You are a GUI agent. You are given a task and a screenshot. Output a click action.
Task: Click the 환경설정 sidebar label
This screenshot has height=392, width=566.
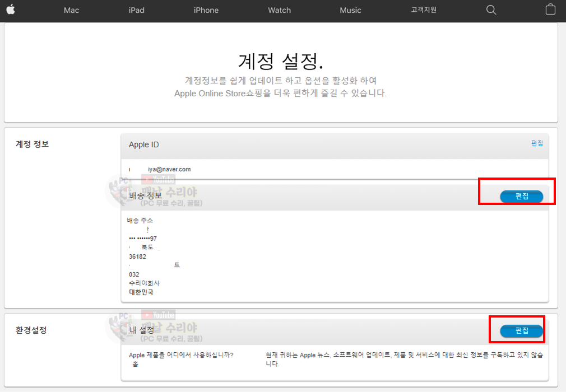(31, 330)
